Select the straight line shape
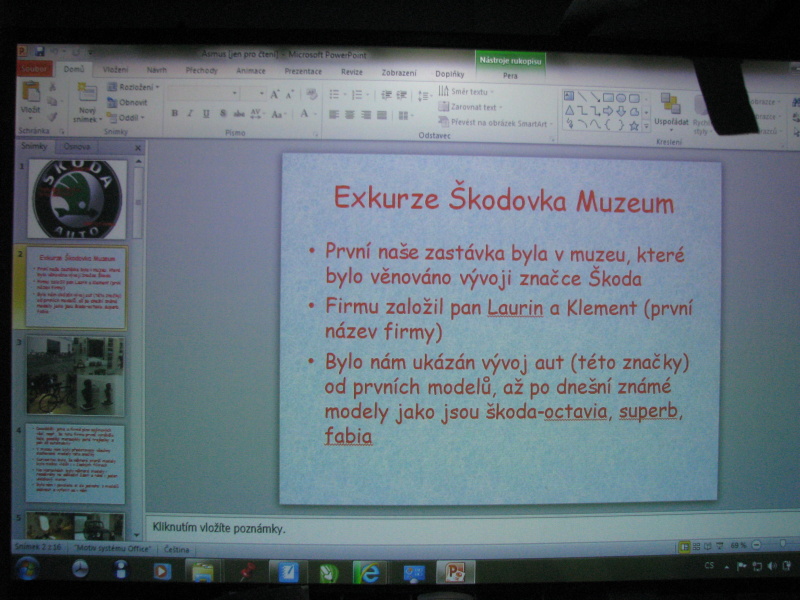 click(x=582, y=96)
